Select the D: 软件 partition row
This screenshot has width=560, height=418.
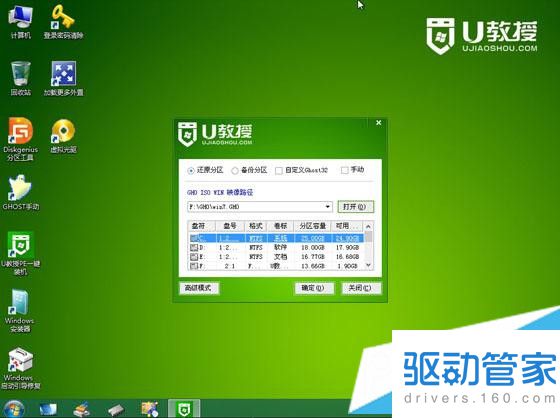tap(276, 247)
